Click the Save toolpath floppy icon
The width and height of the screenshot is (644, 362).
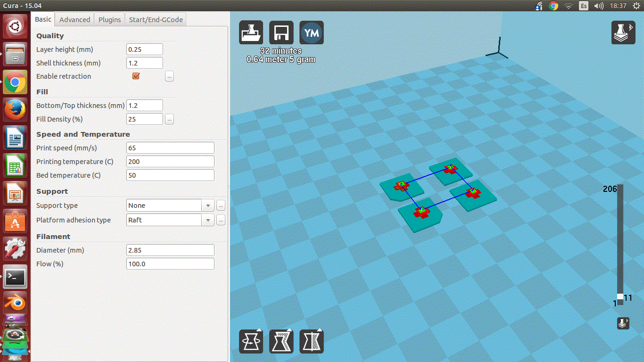[x=281, y=33]
